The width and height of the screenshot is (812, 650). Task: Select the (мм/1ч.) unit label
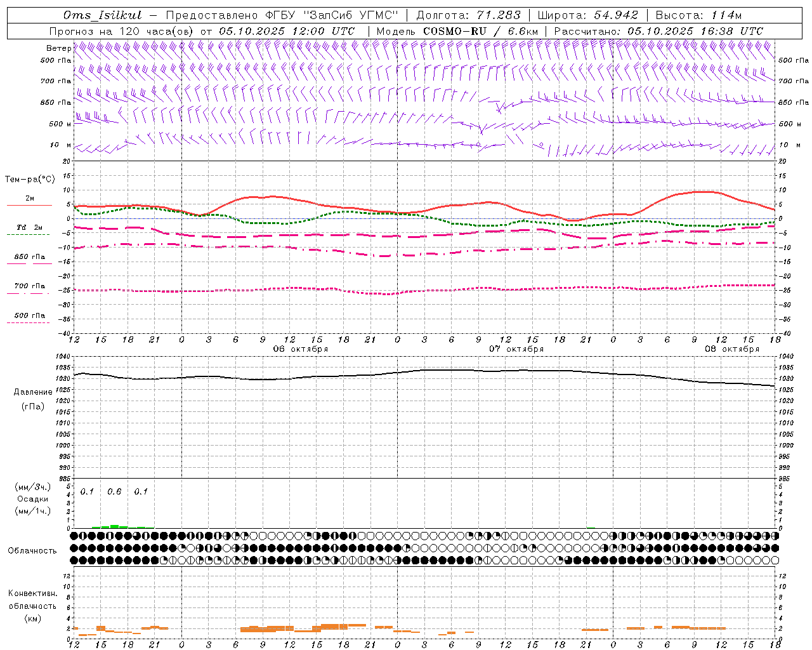pos(32,511)
